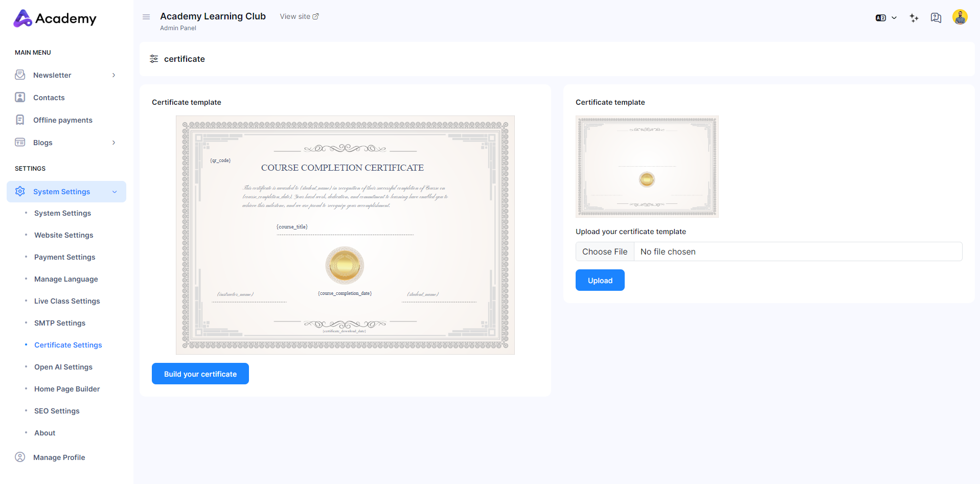The height and width of the screenshot is (484, 980).
Task: Click the Newsletter sidebar icon
Action: [20, 75]
